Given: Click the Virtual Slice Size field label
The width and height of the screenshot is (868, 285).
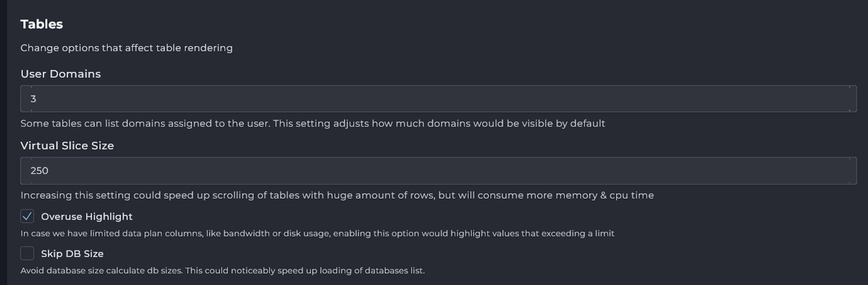Looking at the screenshot, I should pyautogui.click(x=67, y=146).
